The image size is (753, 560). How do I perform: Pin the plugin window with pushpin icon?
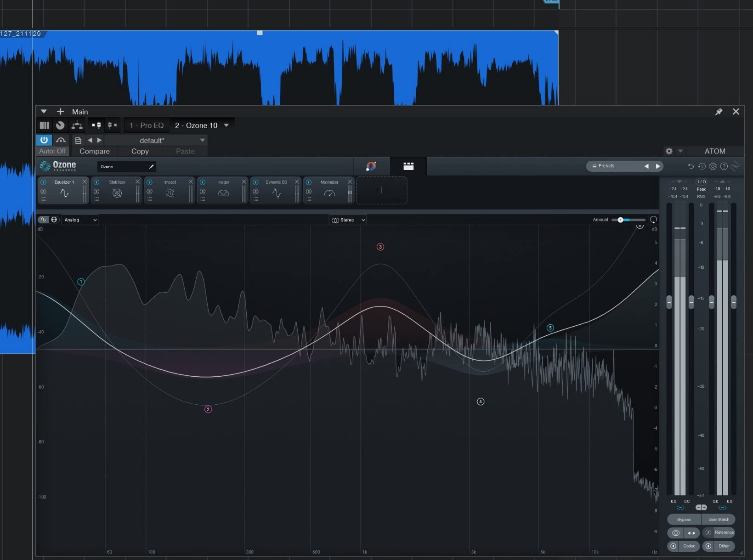tap(719, 112)
